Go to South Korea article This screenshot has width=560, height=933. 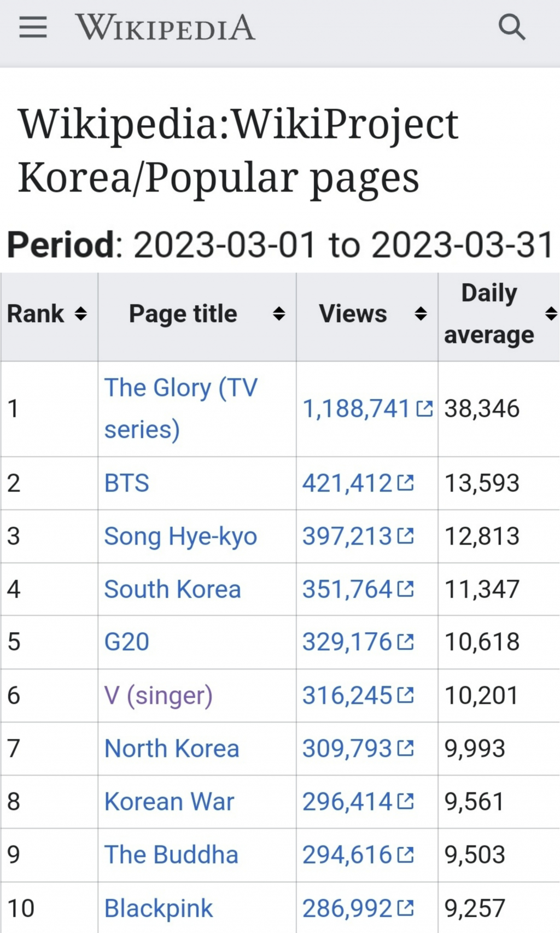point(173,590)
